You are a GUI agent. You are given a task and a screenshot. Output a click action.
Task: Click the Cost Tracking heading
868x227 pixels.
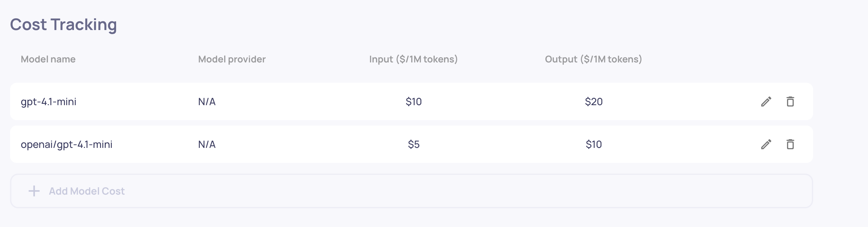63,25
